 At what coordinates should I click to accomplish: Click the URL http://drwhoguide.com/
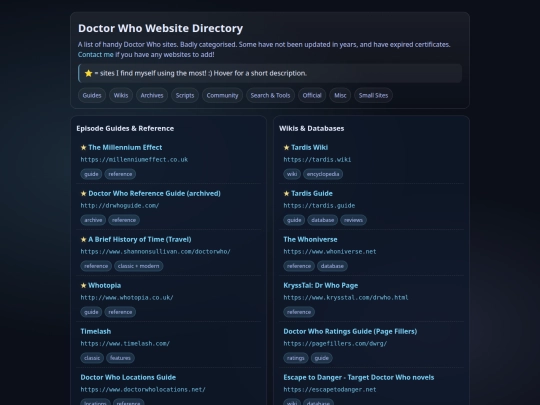(x=120, y=206)
